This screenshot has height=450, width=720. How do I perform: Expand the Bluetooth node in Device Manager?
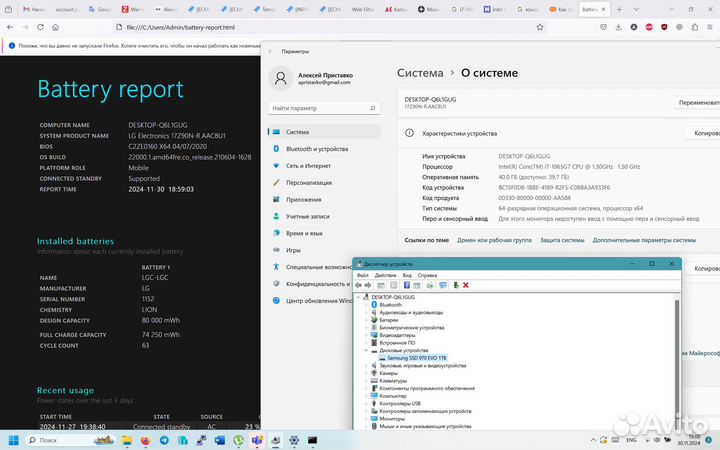pos(366,304)
